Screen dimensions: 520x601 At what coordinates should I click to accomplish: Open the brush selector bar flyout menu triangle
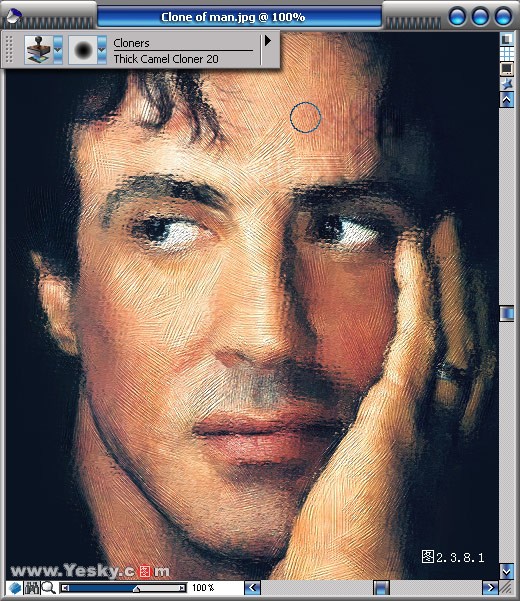pos(268,40)
